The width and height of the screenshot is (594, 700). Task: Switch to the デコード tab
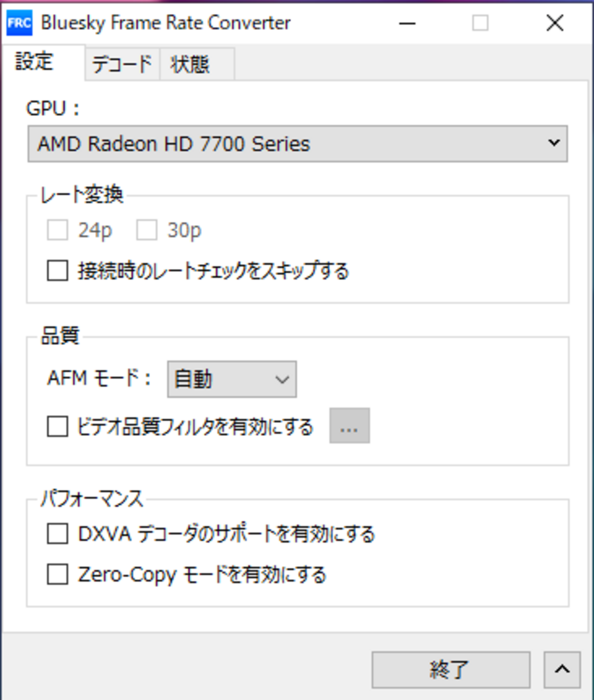point(122,64)
